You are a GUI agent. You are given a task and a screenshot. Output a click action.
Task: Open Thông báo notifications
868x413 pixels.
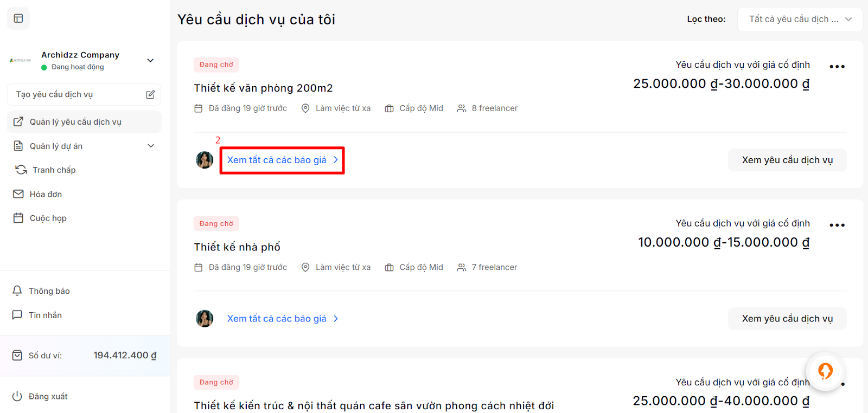pyautogui.click(x=49, y=291)
